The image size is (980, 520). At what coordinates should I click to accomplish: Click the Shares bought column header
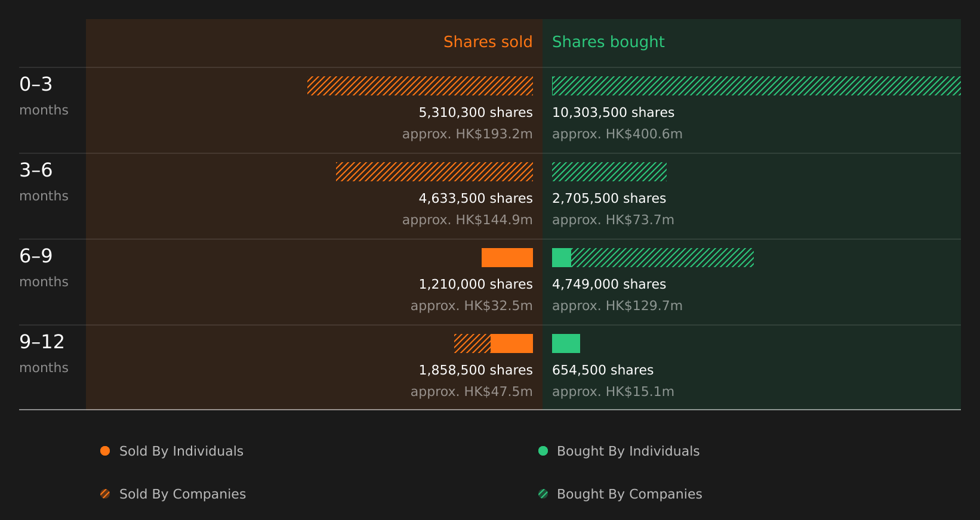pos(608,42)
